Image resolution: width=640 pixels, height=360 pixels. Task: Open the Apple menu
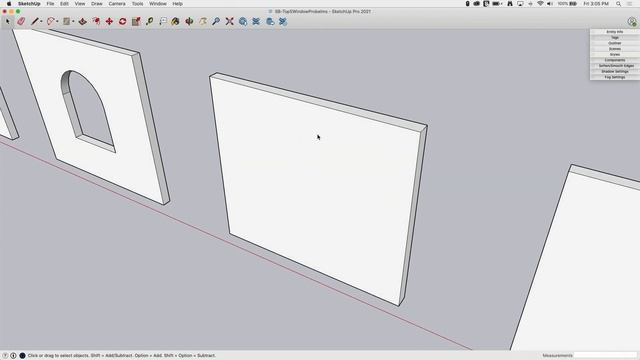point(9,4)
